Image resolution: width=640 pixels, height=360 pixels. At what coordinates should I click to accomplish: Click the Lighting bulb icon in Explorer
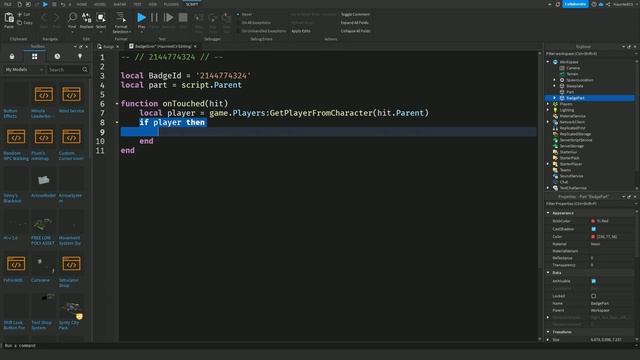pos(555,110)
